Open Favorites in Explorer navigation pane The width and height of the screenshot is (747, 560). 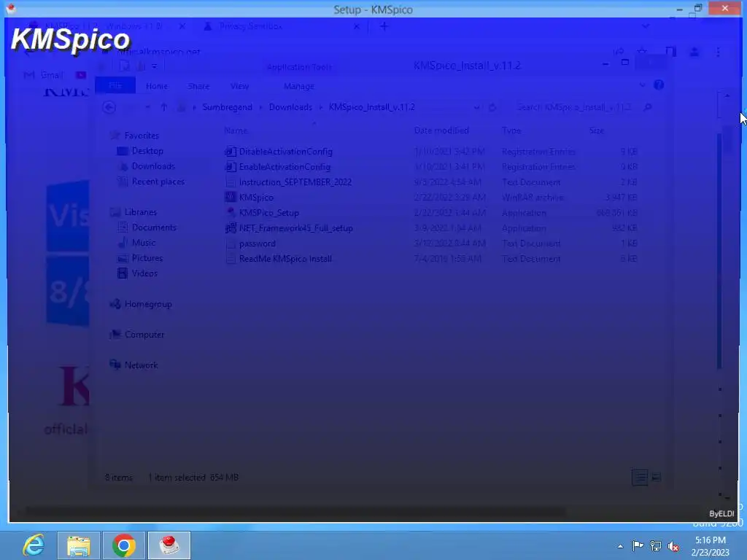142,136
